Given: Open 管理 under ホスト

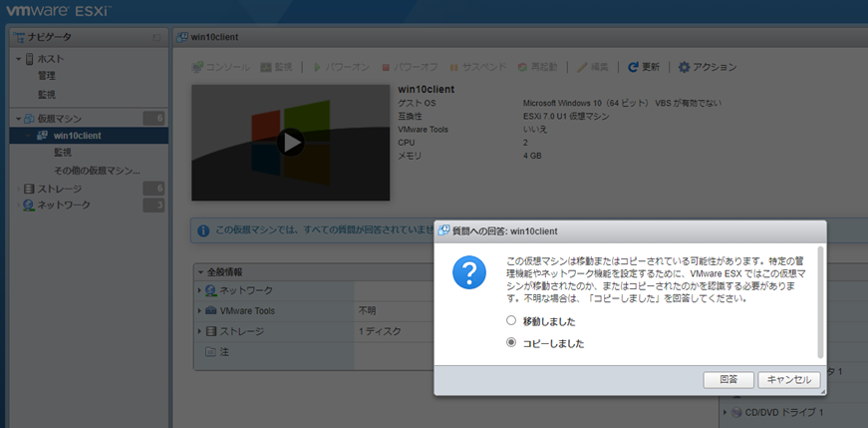Looking at the screenshot, I should click(x=47, y=76).
